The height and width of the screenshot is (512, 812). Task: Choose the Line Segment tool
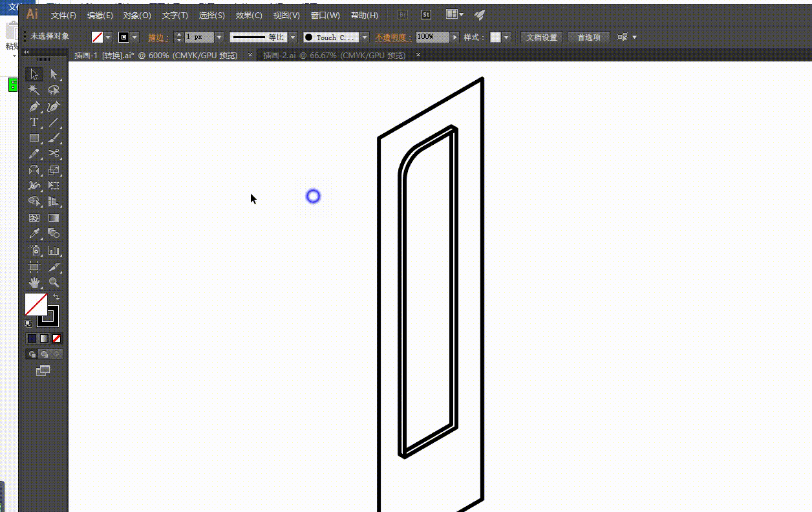[x=54, y=122]
